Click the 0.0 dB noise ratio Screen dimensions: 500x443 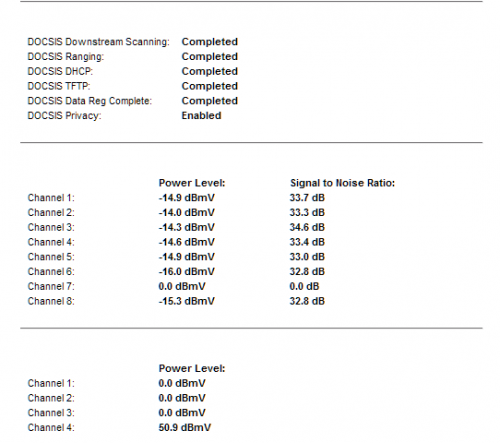click(304, 286)
